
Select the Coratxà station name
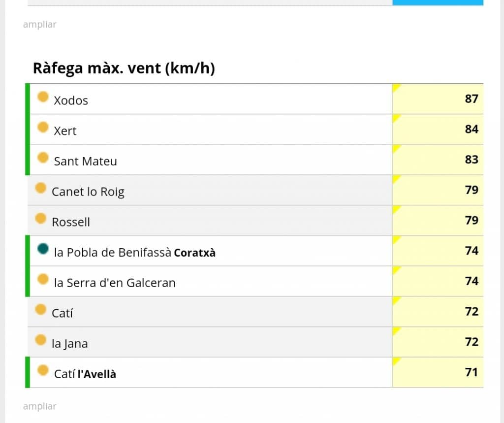[x=194, y=253]
